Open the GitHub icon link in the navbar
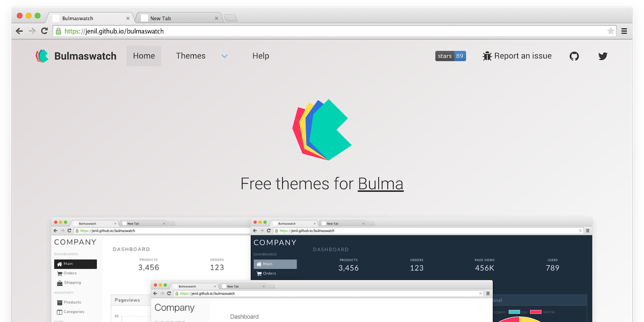The image size is (644, 322). (574, 56)
